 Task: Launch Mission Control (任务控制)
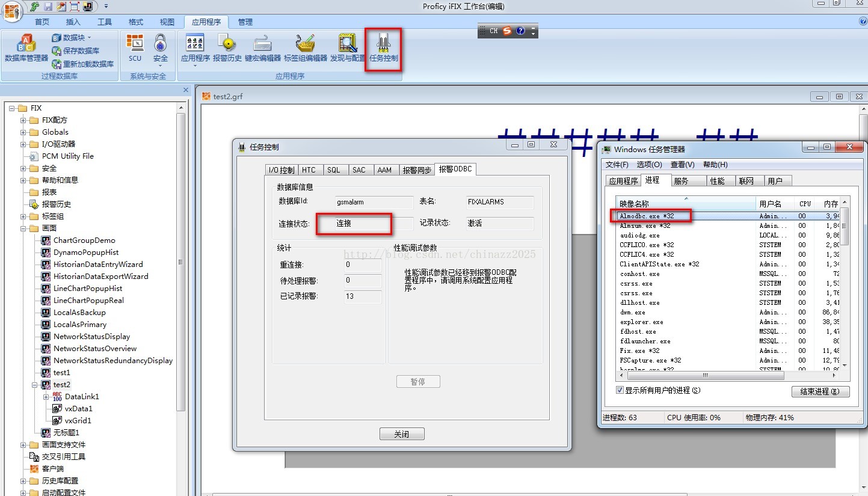pos(384,47)
